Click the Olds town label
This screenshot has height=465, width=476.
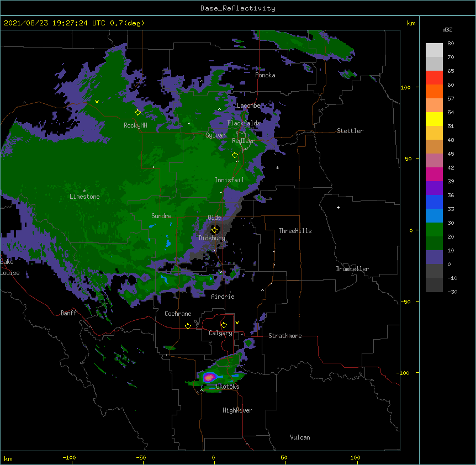pos(214,218)
